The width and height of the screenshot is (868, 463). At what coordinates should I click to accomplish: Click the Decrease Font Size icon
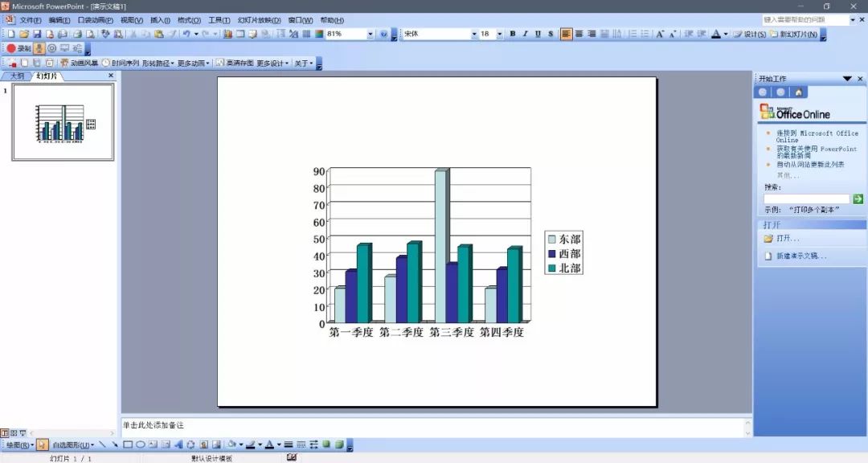coord(673,34)
